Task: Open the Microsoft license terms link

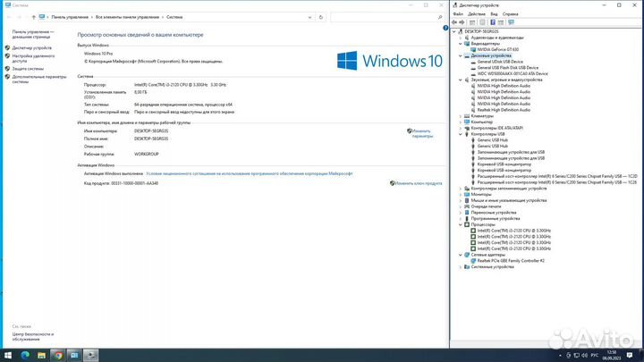Action: click(x=250, y=173)
